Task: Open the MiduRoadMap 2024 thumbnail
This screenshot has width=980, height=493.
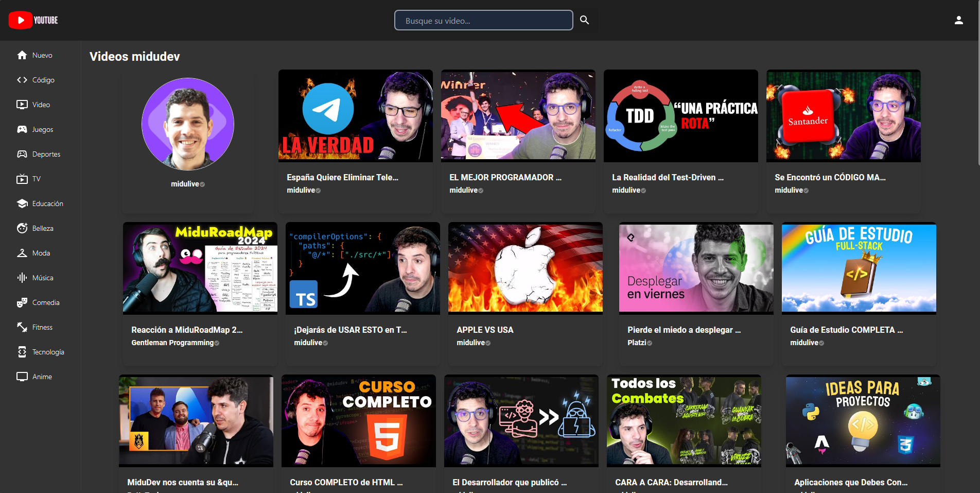Action: click(x=200, y=268)
